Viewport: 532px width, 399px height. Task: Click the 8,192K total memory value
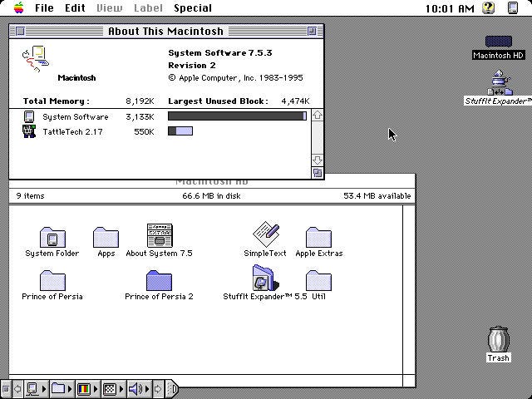coord(140,101)
